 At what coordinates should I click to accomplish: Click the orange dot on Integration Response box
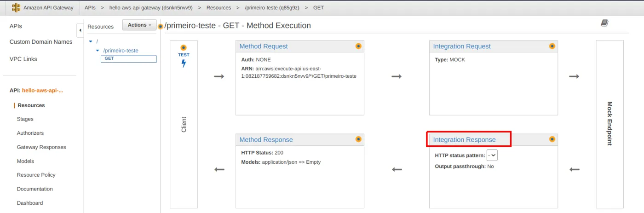coord(552,139)
